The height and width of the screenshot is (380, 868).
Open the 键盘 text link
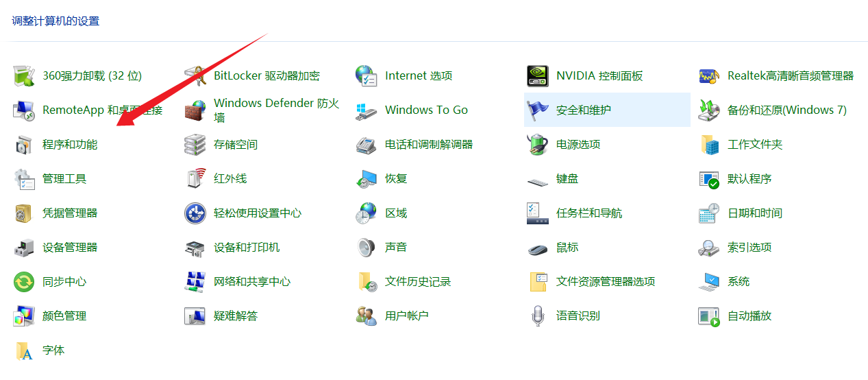(567, 178)
